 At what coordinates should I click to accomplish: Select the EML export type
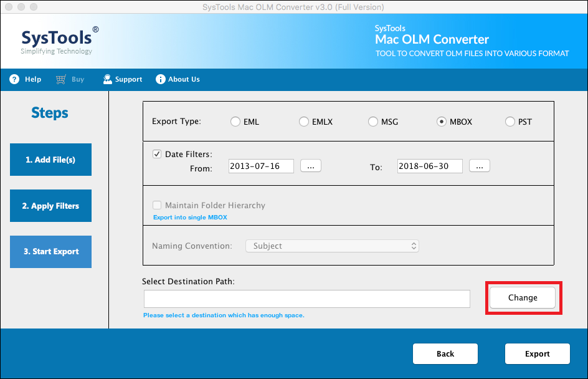[235, 122]
